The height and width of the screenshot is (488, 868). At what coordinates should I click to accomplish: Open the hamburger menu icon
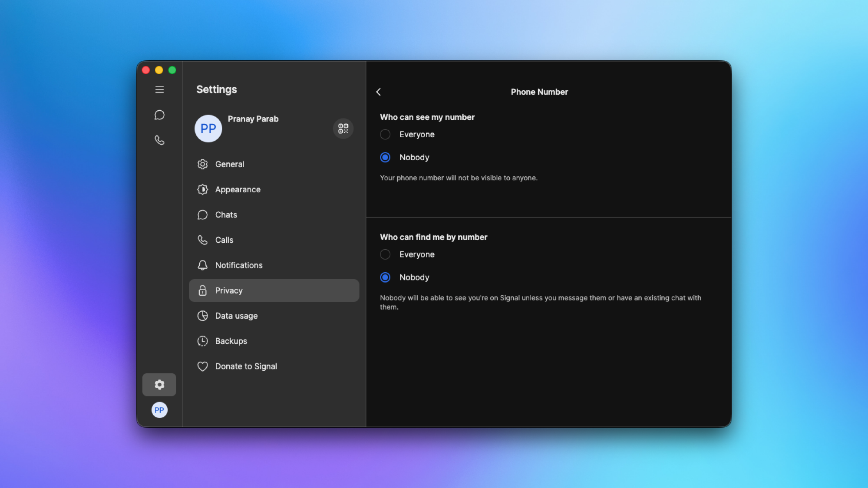pos(159,89)
